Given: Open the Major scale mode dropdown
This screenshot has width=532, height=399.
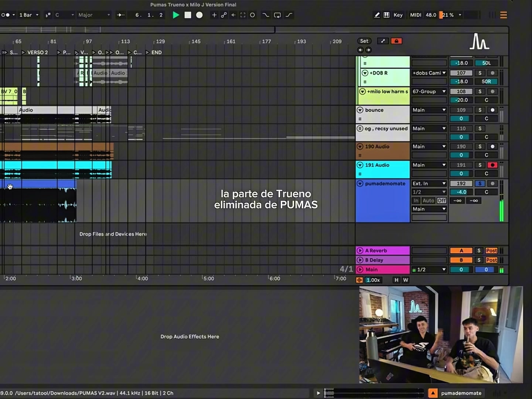Looking at the screenshot, I should [x=94, y=15].
